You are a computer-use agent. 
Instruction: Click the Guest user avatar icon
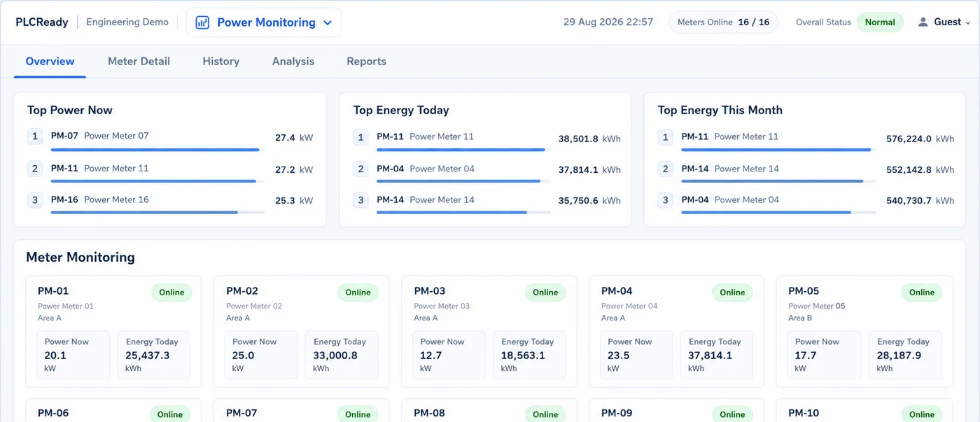[923, 22]
